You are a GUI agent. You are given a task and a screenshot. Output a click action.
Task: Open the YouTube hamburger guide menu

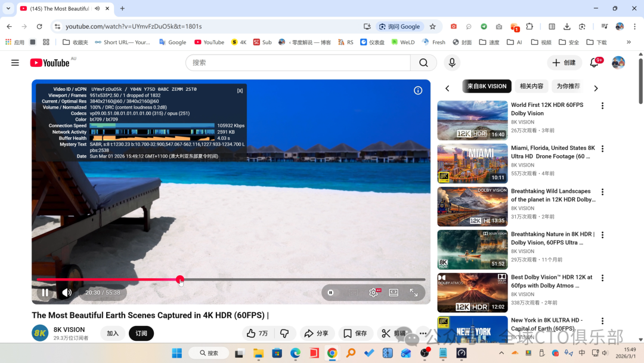15,63
